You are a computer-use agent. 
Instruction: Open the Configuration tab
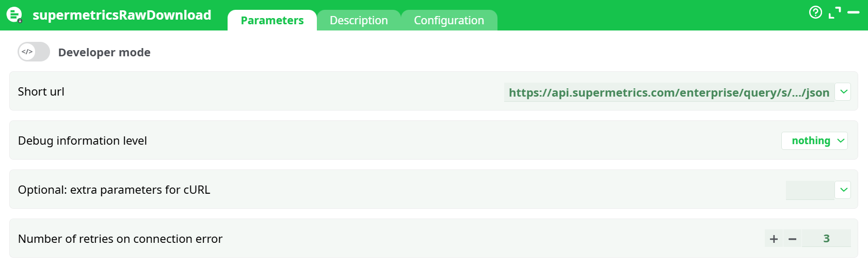(x=449, y=20)
